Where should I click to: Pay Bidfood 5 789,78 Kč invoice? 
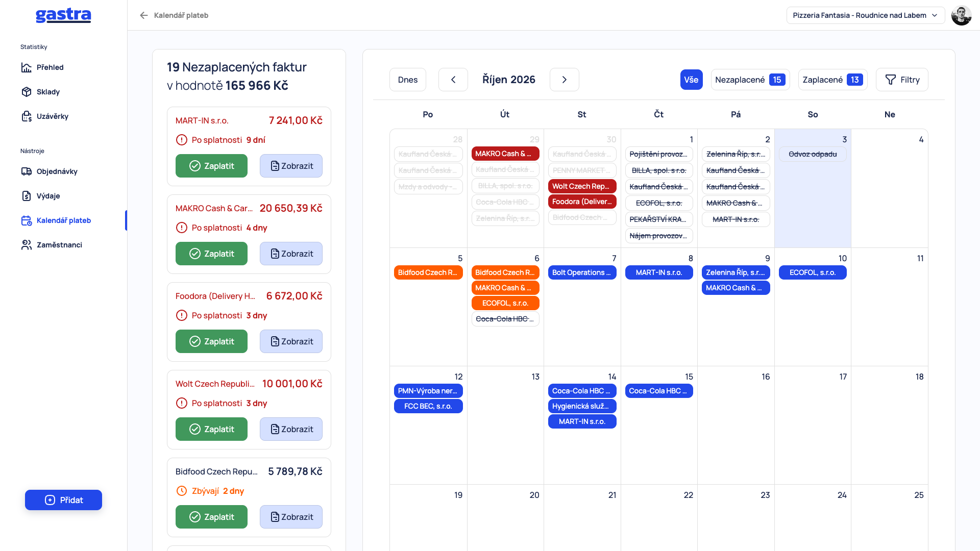pos(211,517)
